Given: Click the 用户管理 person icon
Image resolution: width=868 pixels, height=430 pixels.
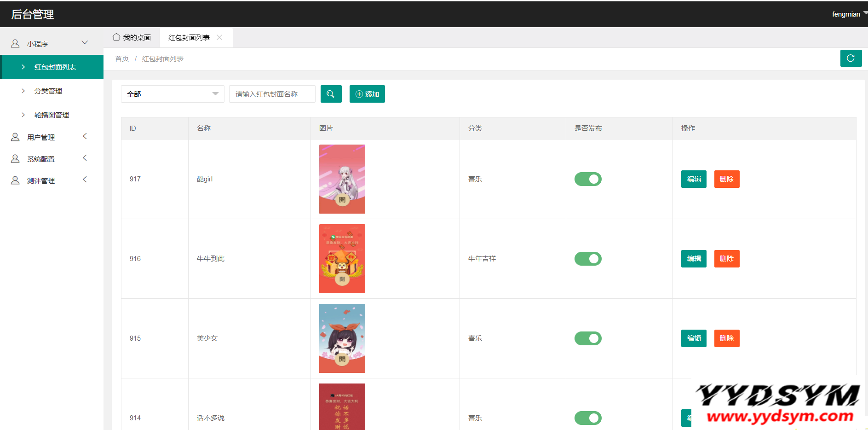Looking at the screenshot, I should [15, 137].
